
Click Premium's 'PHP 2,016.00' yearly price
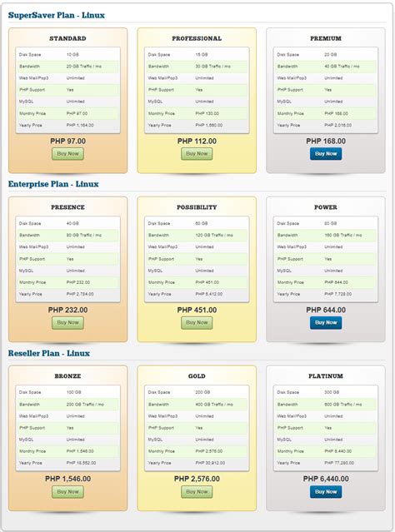pyautogui.click(x=338, y=125)
